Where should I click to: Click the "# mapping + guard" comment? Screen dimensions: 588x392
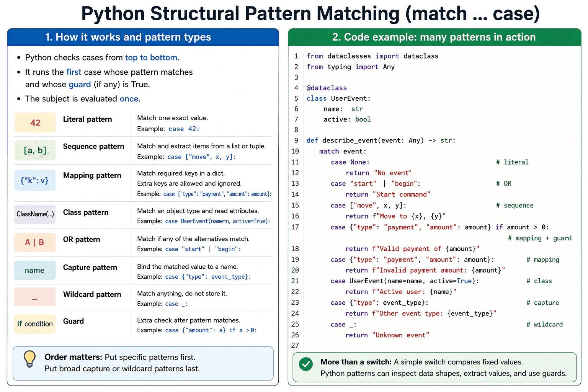pyautogui.click(x=540, y=238)
